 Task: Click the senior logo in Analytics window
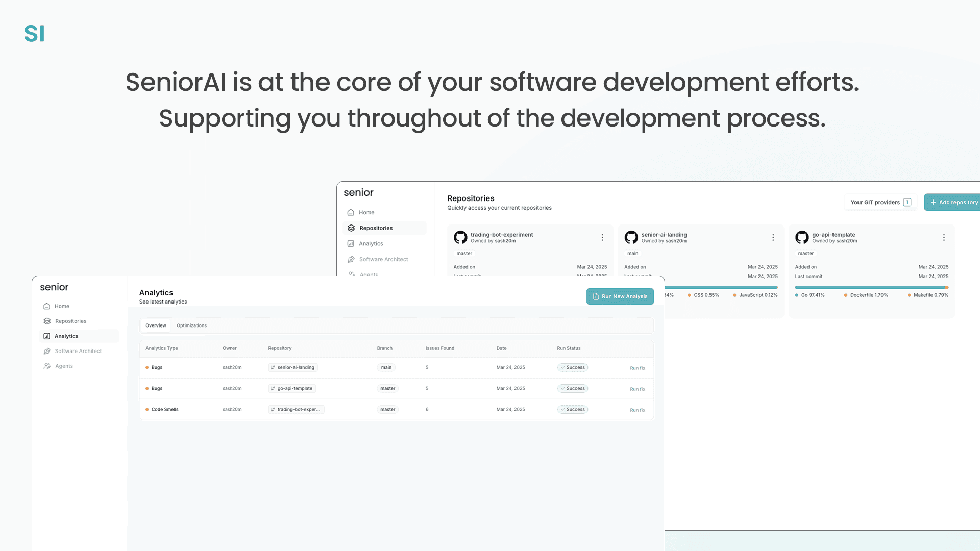tap(54, 287)
